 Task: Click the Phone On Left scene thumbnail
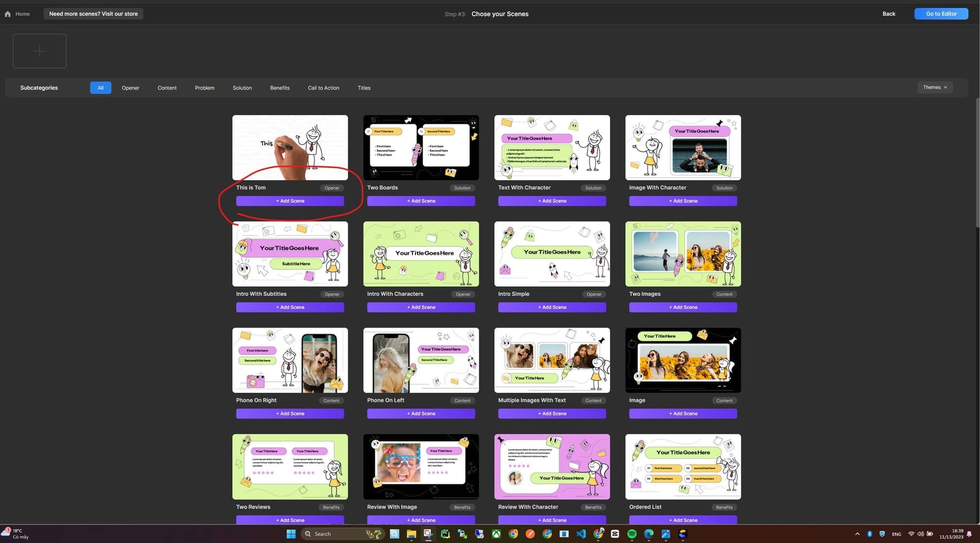pyautogui.click(x=421, y=360)
